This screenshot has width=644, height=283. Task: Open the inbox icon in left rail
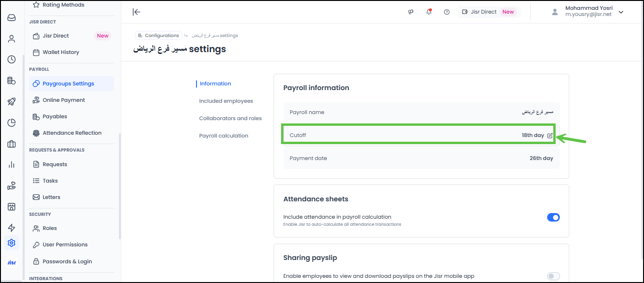pos(12,18)
